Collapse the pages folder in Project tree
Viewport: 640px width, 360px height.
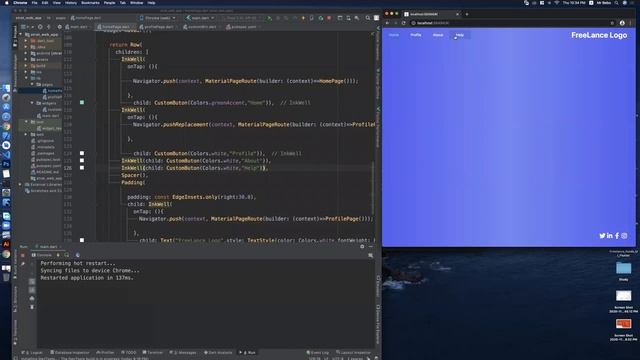click(x=32, y=84)
